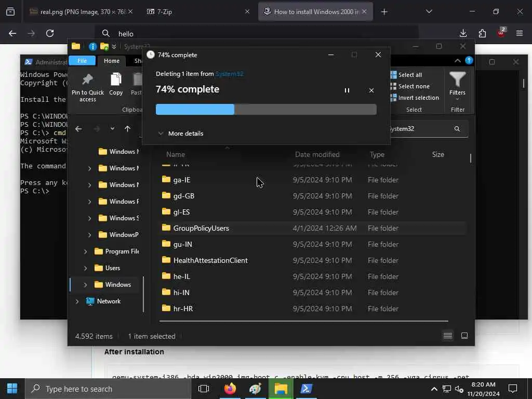Screen dimensions: 532x399
Task: Open the notification center icon
Action: click(x=513, y=389)
